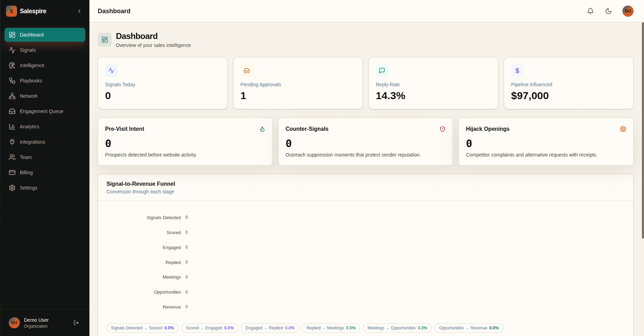Click Overview of your sales intelligence subtitle
The height and width of the screenshot is (336, 644).
click(153, 45)
